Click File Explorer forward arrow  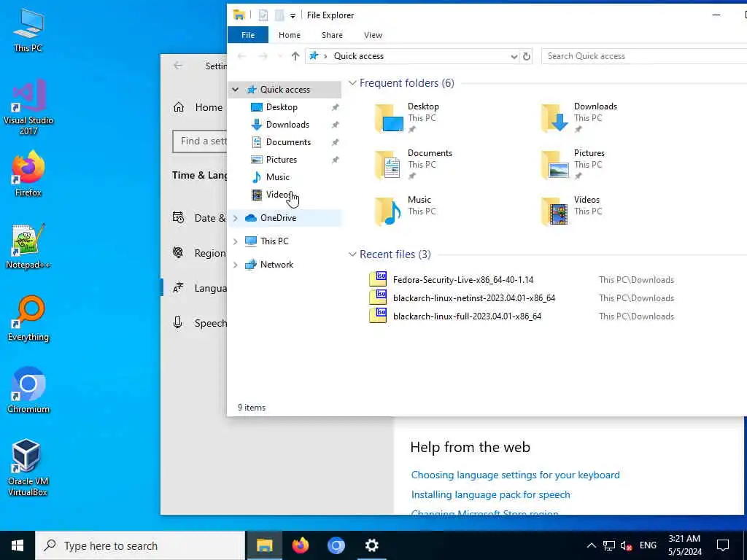[263, 56]
